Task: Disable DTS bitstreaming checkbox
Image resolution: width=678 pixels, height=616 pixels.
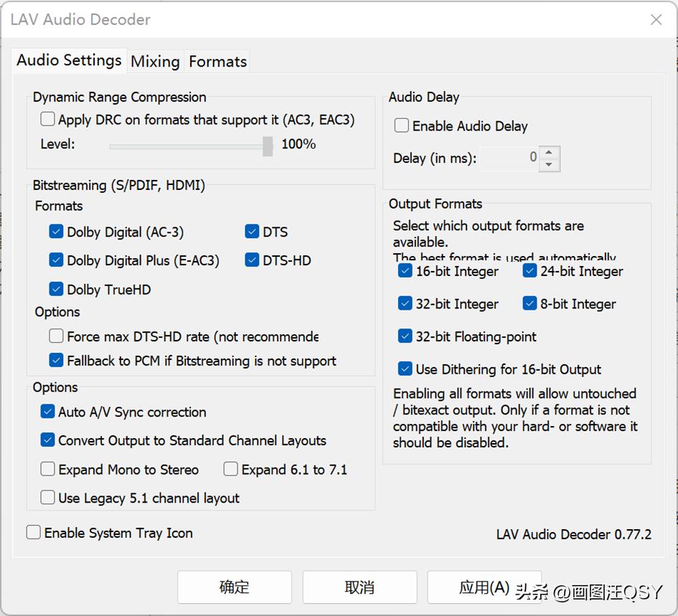Action: (x=252, y=232)
